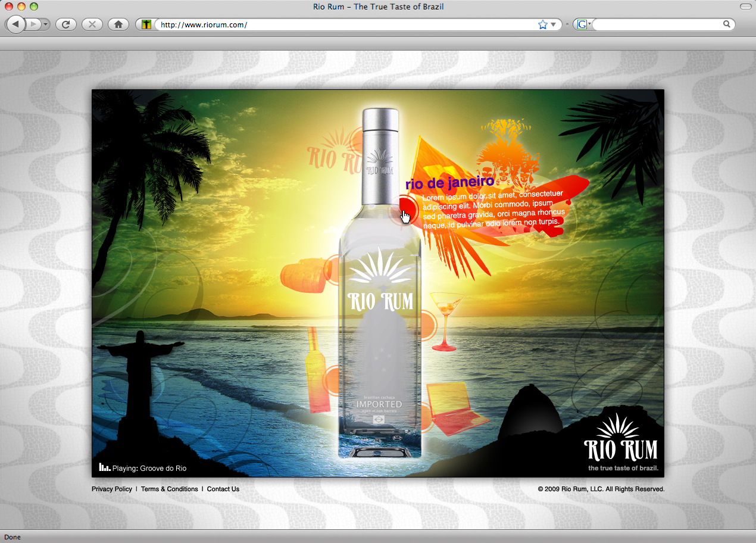Open the Terms & Conditions link
This screenshot has width=756, height=543.
[x=169, y=489]
